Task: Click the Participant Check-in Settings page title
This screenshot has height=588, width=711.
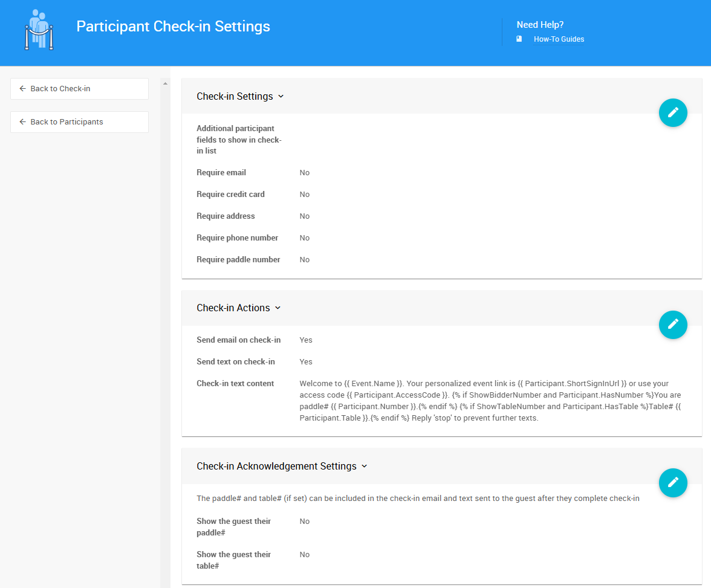Action: point(173,27)
